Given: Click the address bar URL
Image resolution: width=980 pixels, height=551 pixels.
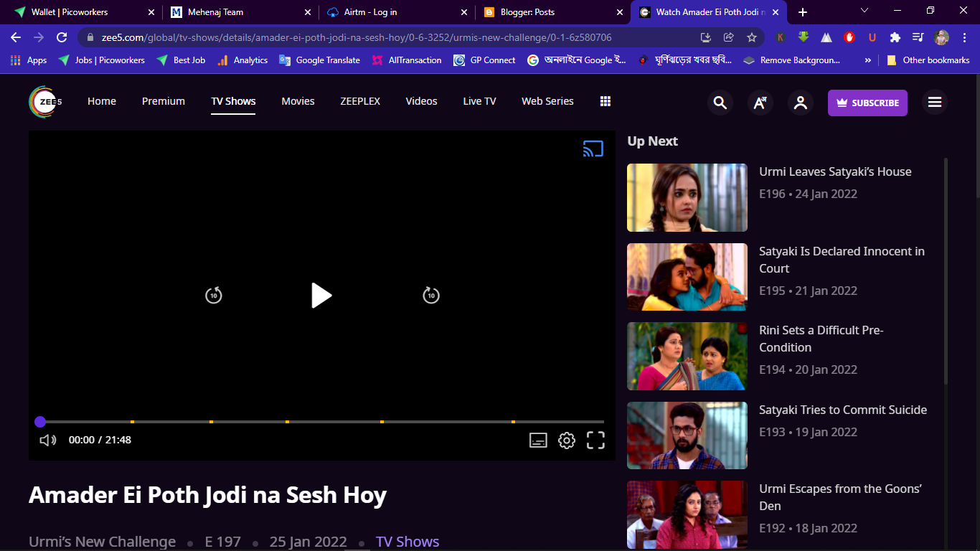Looking at the screenshot, I should (x=357, y=37).
